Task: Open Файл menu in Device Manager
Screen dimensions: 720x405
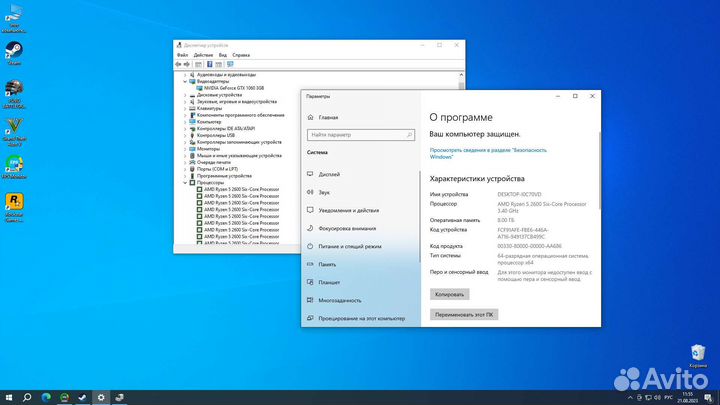Action: pos(182,55)
